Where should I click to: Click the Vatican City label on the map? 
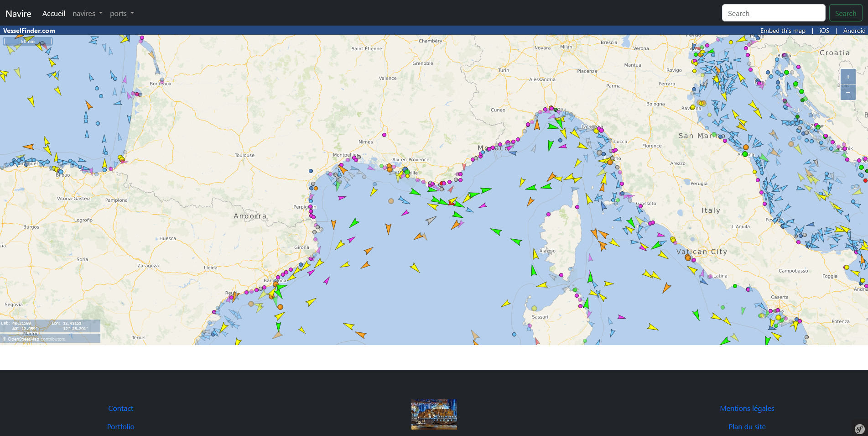coord(702,252)
